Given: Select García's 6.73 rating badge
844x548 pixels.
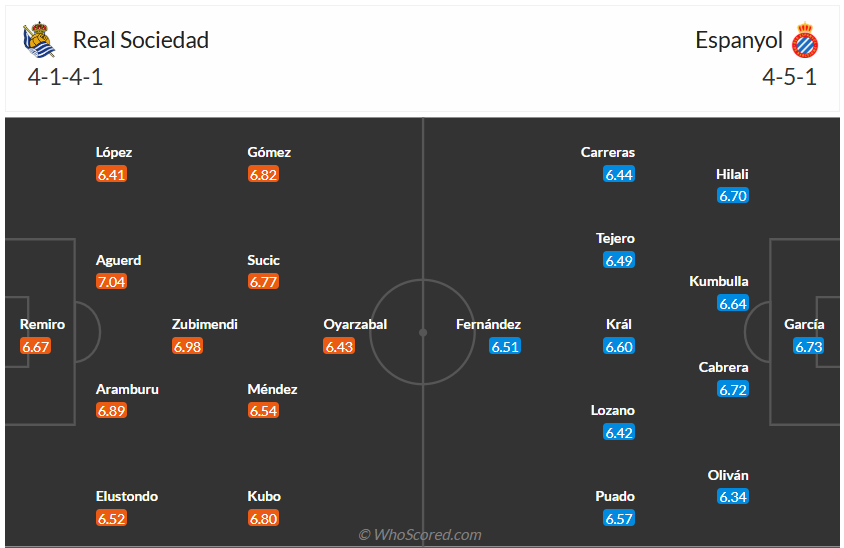Looking at the screenshot, I should (x=808, y=347).
